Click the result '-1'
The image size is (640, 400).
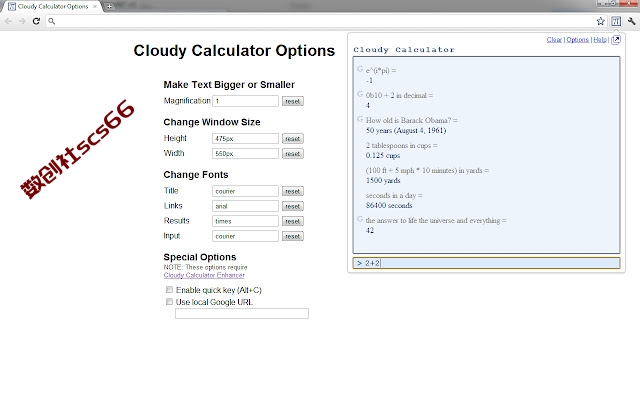pyautogui.click(x=369, y=81)
